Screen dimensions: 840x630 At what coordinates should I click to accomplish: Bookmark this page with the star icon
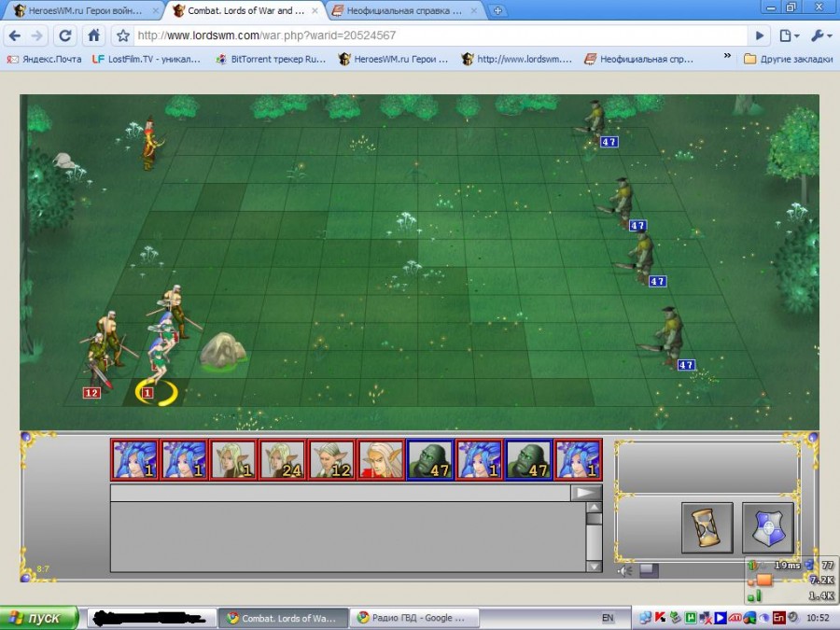tap(123, 35)
